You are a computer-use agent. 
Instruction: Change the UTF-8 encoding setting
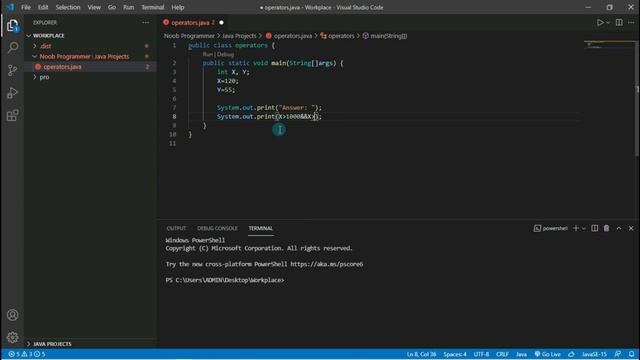tap(481, 354)
